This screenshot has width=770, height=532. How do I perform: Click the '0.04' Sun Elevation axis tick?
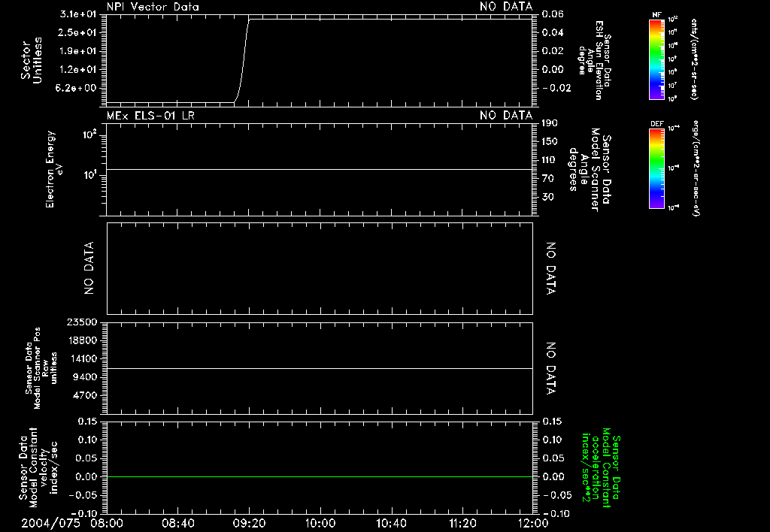(x=553, y=32)
